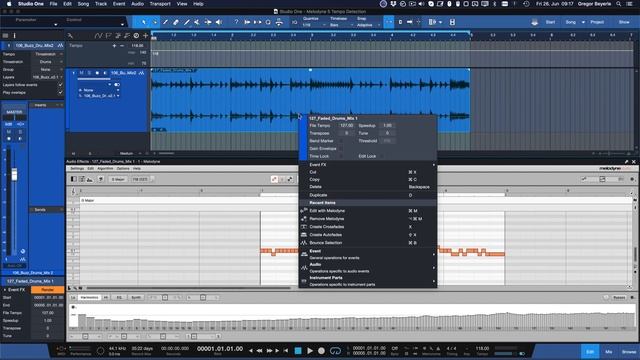This screenshot has width=640, height=360.
Task: Expand the Event FX submenu arrow
Action: click(x=433, y=164)
